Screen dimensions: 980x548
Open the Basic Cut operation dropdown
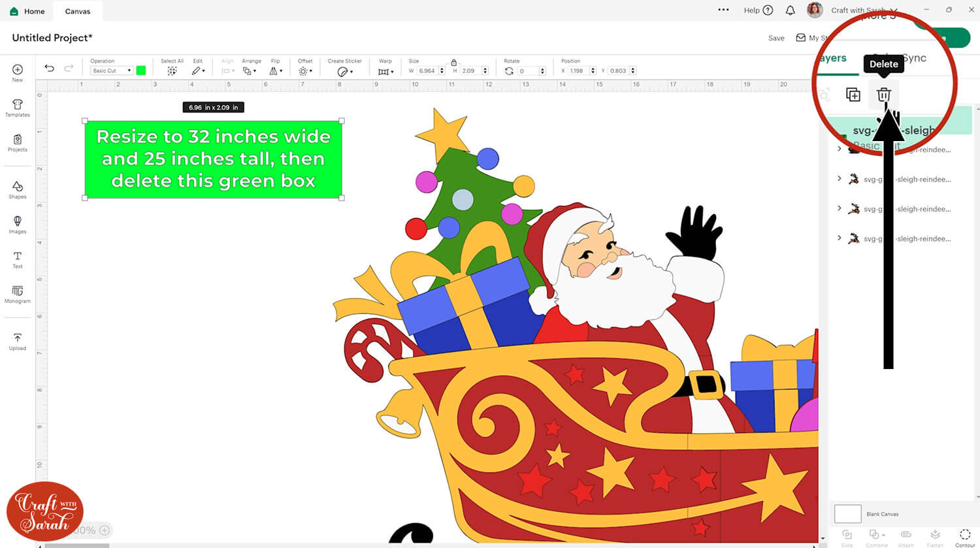pos(111,71)
